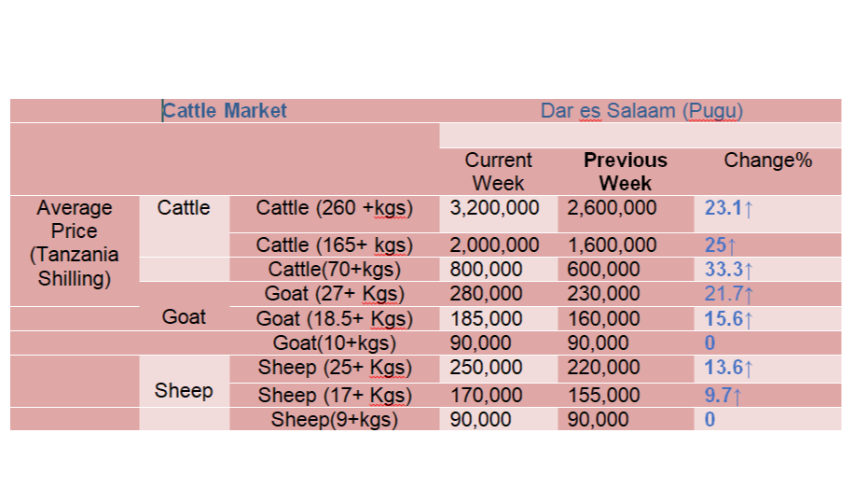Click the 185,000 price cell
Viewport: 868px width, 489px height.
click(486, 318)
